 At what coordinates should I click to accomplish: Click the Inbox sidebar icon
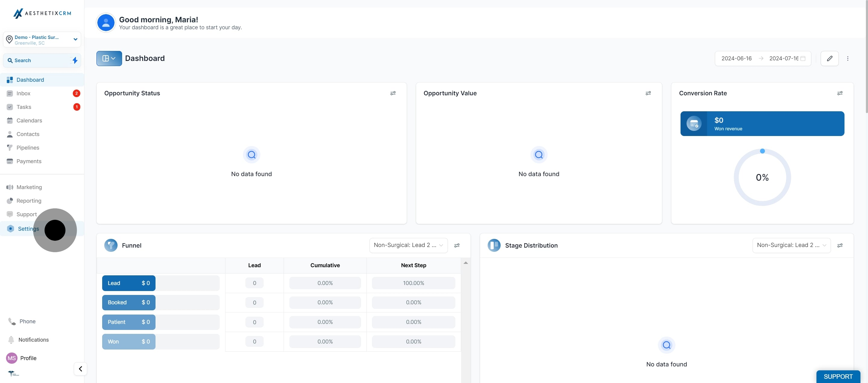tap(10, 93)
